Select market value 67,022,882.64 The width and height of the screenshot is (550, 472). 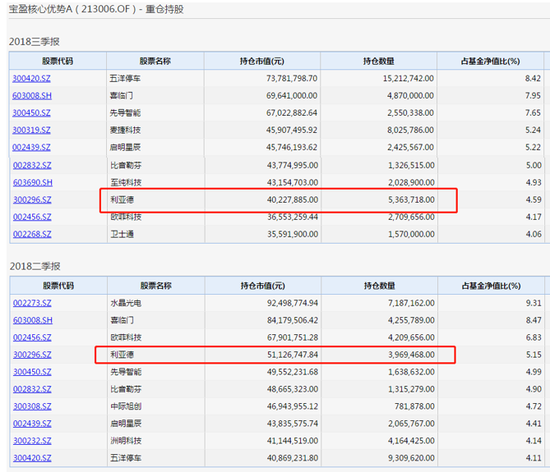pos(292,113)
